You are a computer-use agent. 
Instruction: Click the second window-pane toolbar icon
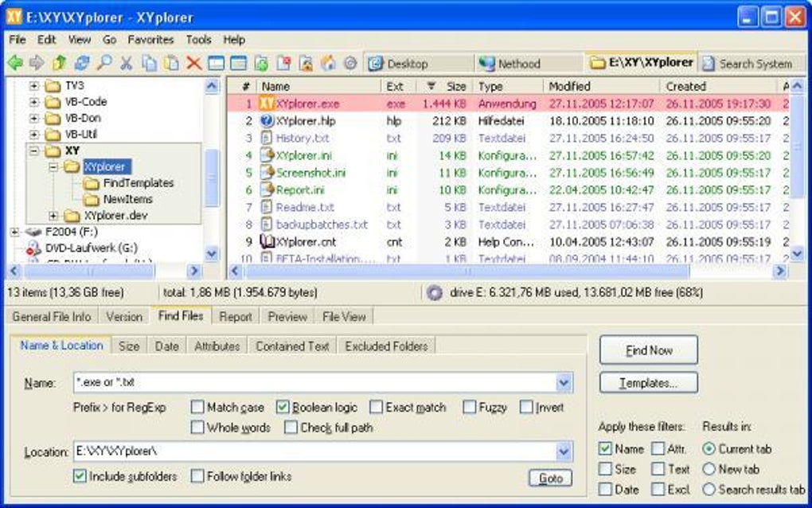click(238, 63)
